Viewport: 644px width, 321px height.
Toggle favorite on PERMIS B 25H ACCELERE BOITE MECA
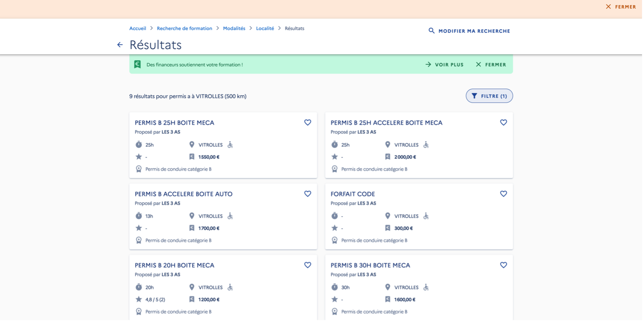pos(503,122)
